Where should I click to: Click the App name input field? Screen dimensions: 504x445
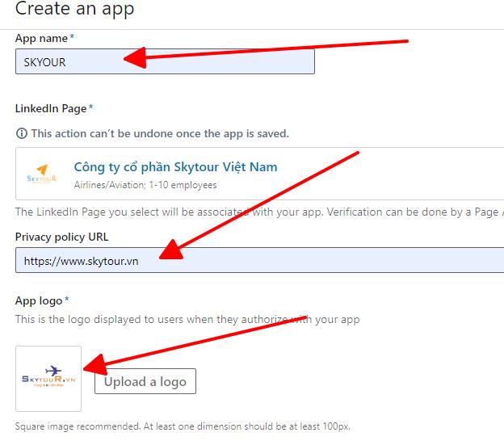pyautogui.click(x=165, y=61)
